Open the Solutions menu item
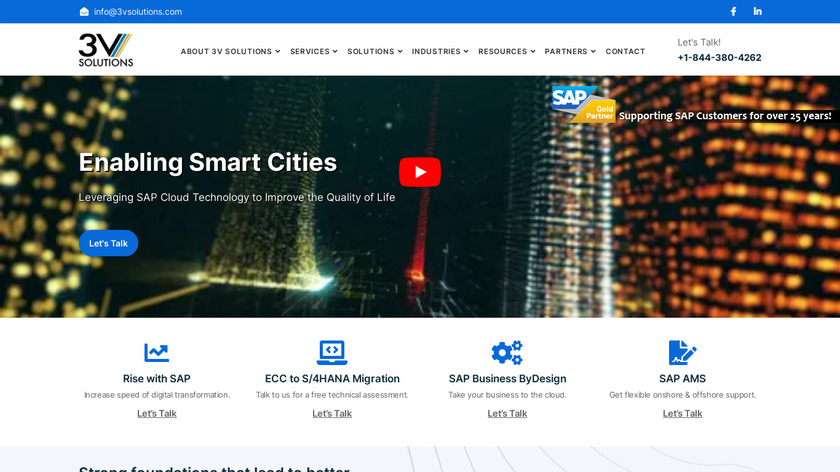The image size is (840, 472). (x=371, y=51)
